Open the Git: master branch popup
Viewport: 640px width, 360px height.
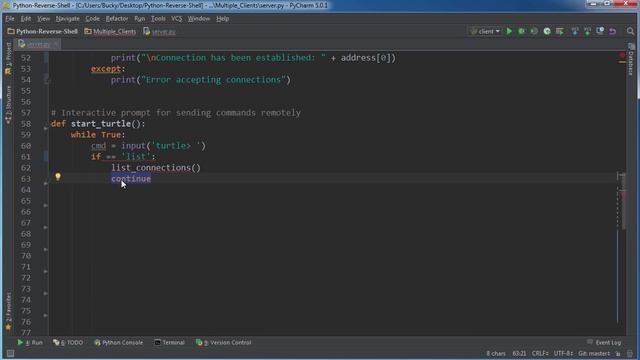pyautogui.click(x=594, y=353)
